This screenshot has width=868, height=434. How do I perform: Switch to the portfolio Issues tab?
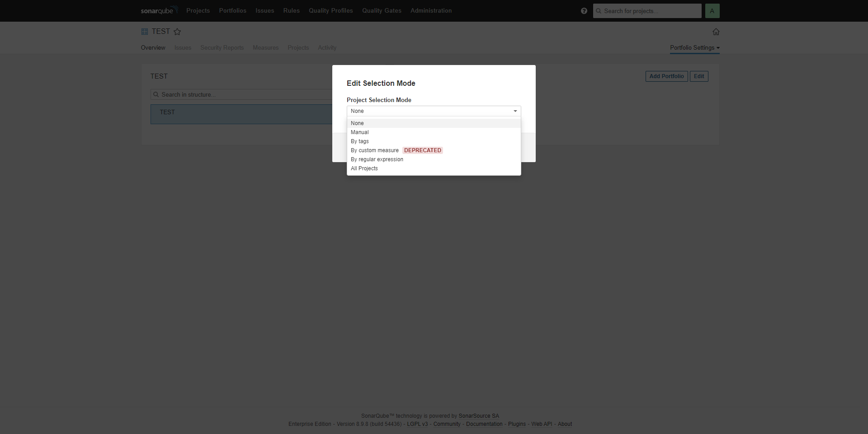(183, 47)
